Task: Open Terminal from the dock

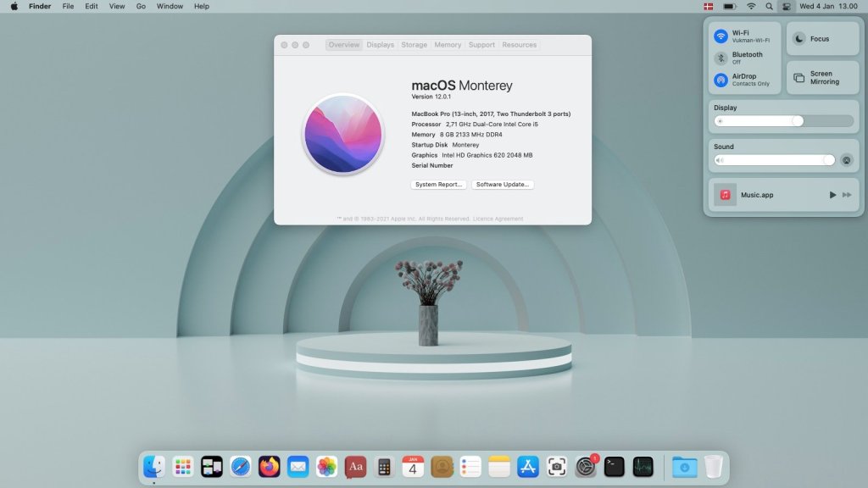Action: coord(615,467)
